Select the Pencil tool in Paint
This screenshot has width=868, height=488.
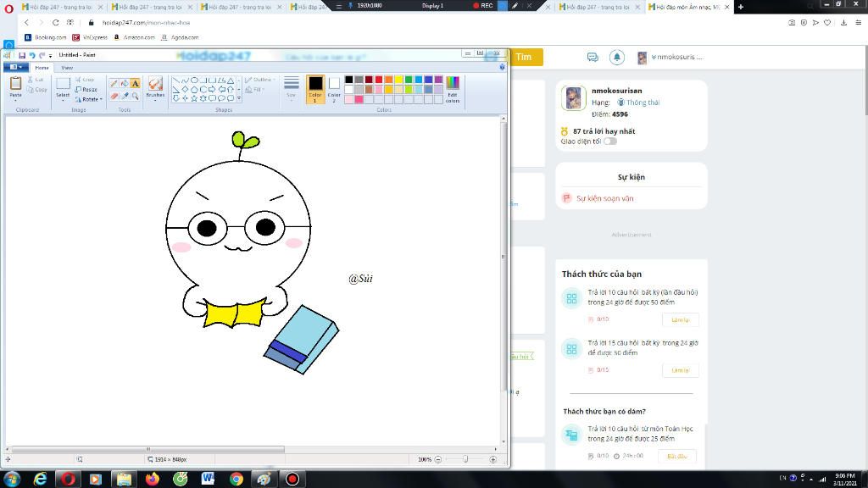point(114,83)
